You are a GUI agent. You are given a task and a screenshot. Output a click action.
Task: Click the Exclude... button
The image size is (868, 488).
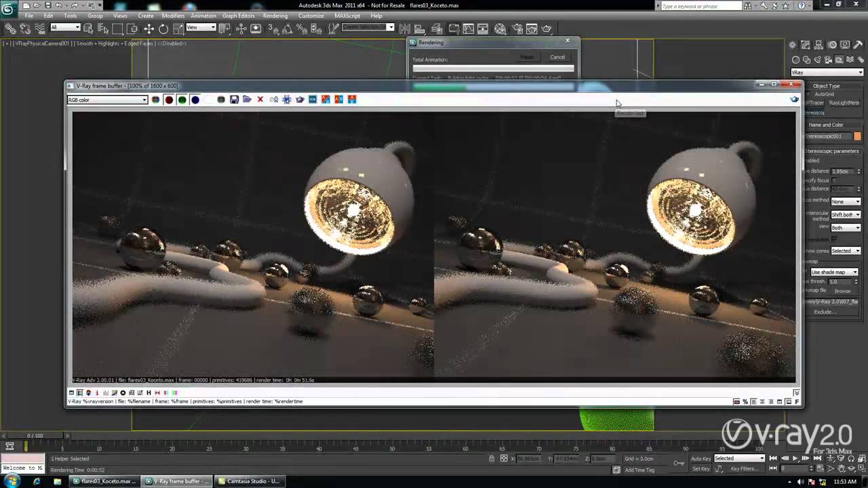[825, 312]
